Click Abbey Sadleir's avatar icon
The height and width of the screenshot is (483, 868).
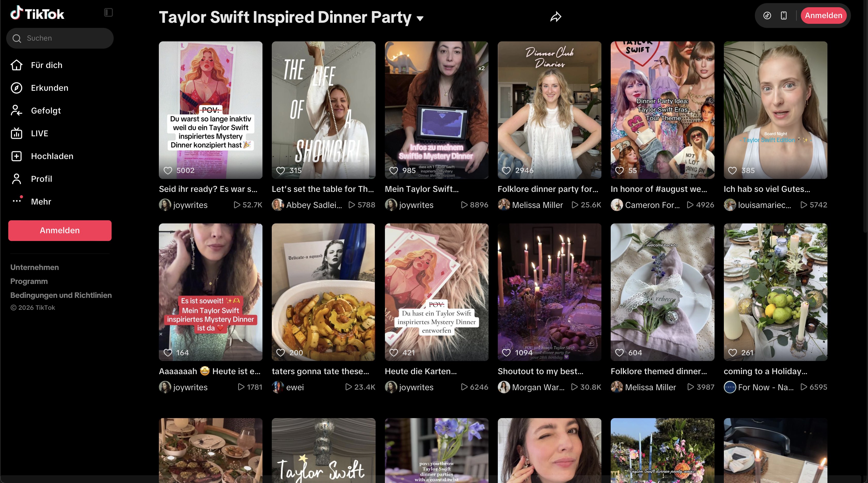click(x=278, y=205)
